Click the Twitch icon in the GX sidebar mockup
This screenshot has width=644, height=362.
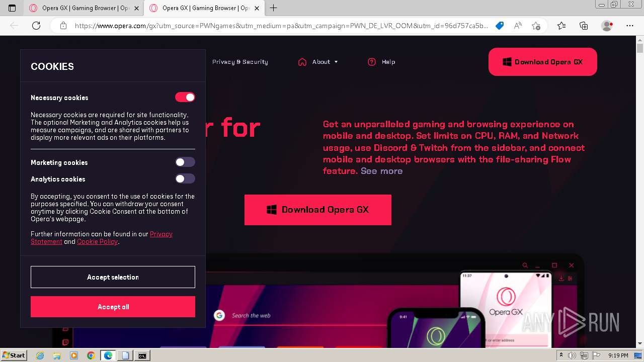click(65, 342)
